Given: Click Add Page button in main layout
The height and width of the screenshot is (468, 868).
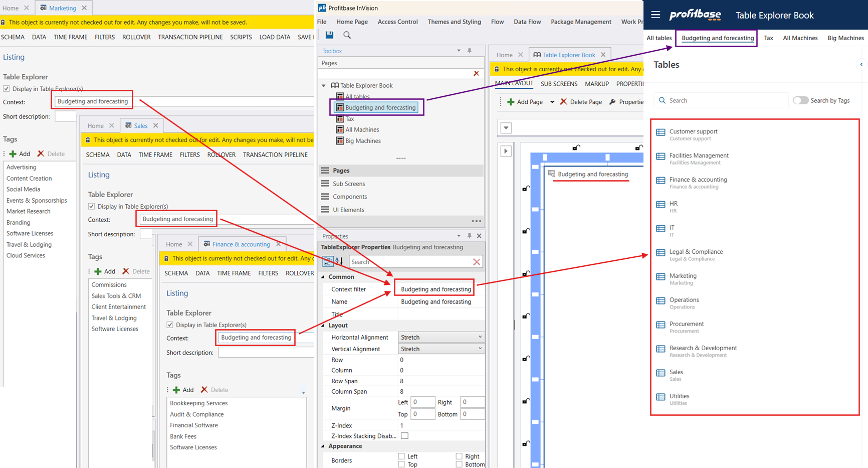Looking at the screenshot, I should (x=525, y=102).
